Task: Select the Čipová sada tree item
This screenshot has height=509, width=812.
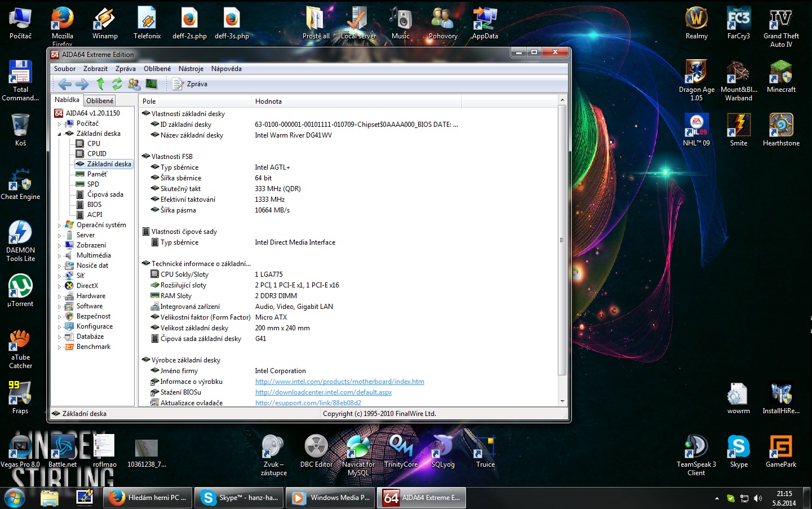Action: [100, 194]
